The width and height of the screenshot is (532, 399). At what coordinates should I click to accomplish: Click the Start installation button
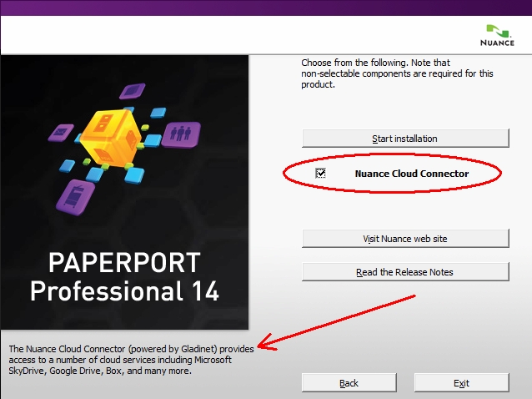click(405, 139)
